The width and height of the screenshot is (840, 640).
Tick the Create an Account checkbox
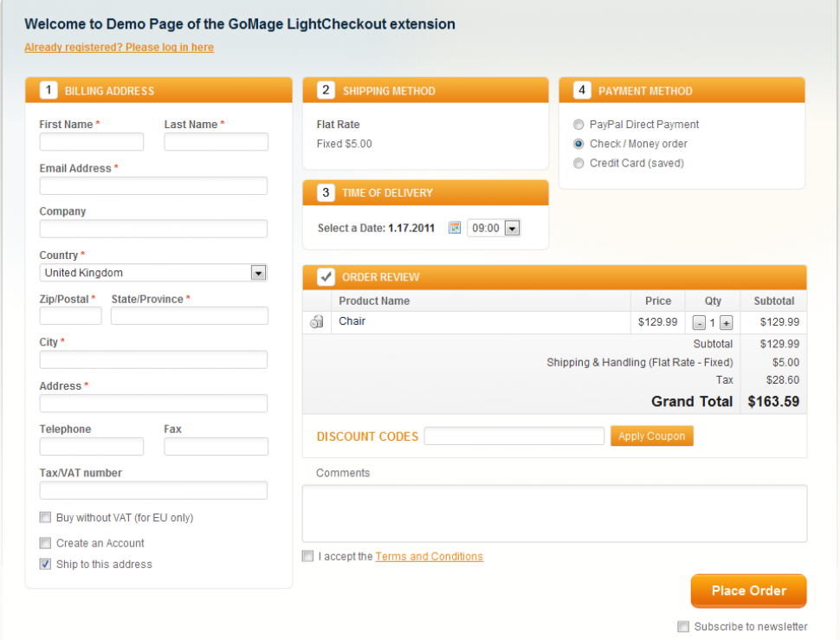coord(45,543)
